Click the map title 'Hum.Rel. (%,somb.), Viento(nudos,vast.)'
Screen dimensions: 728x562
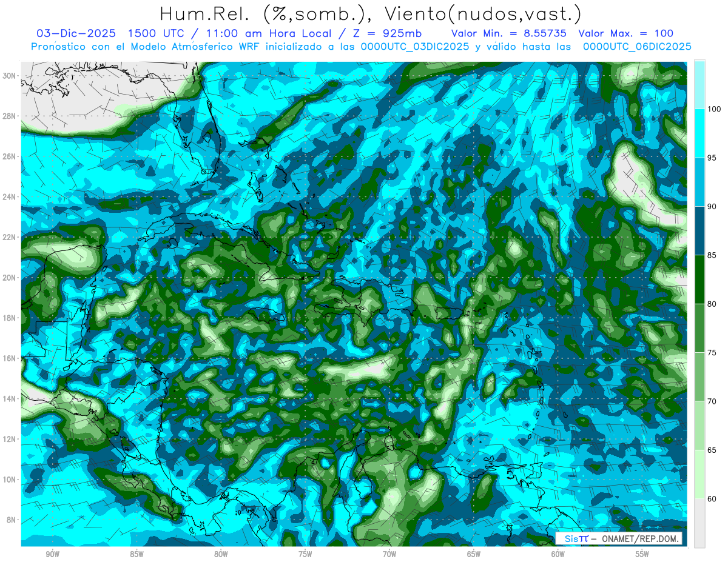(370, 13)
